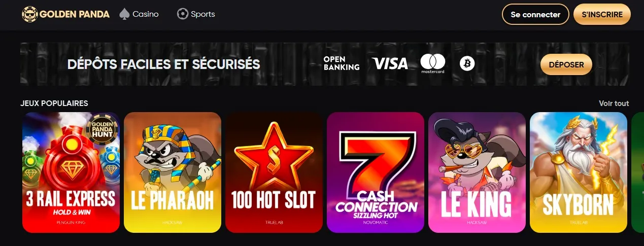Launch the Le King game

(477, 172)
